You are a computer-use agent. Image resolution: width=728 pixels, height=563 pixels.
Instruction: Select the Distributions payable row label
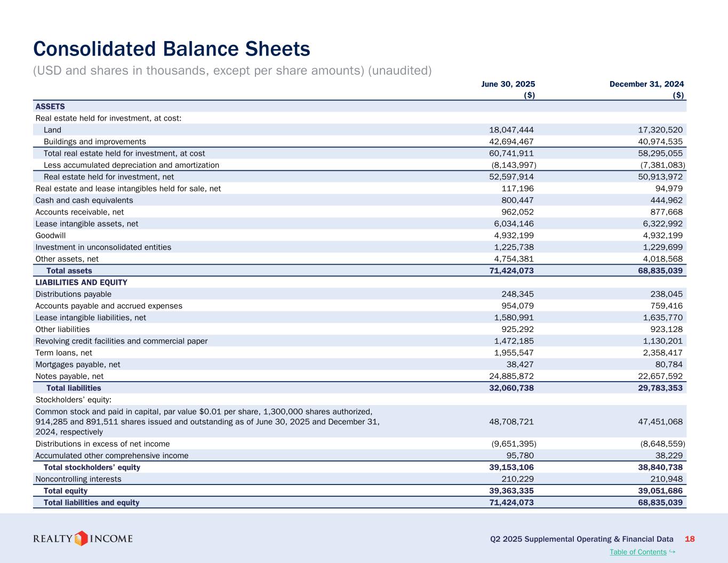[x=74, y=294]
